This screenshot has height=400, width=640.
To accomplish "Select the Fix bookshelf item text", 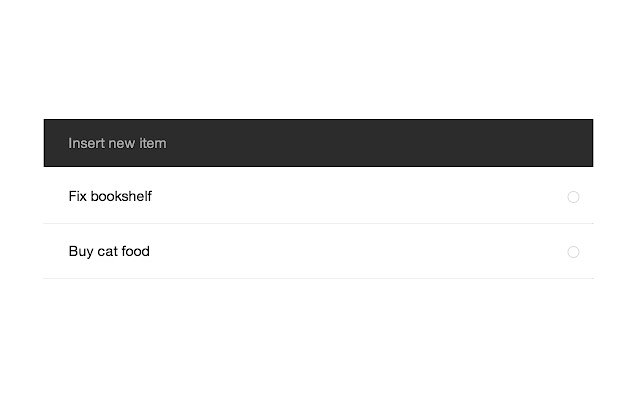I will (110, 197).
